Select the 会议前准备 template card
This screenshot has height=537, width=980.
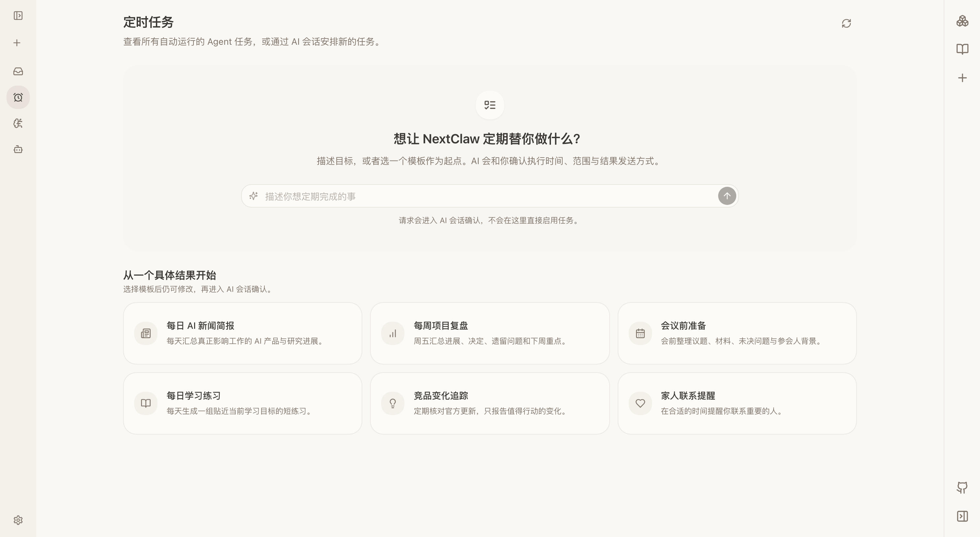(x=737, y=333)
